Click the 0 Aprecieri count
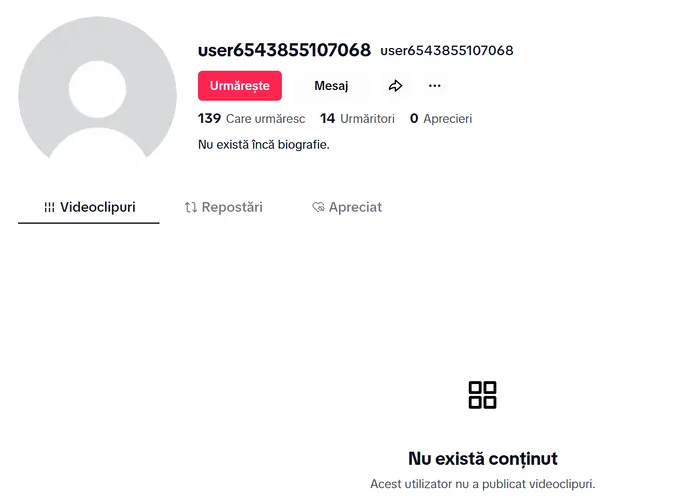 click(x=441, y=119)
